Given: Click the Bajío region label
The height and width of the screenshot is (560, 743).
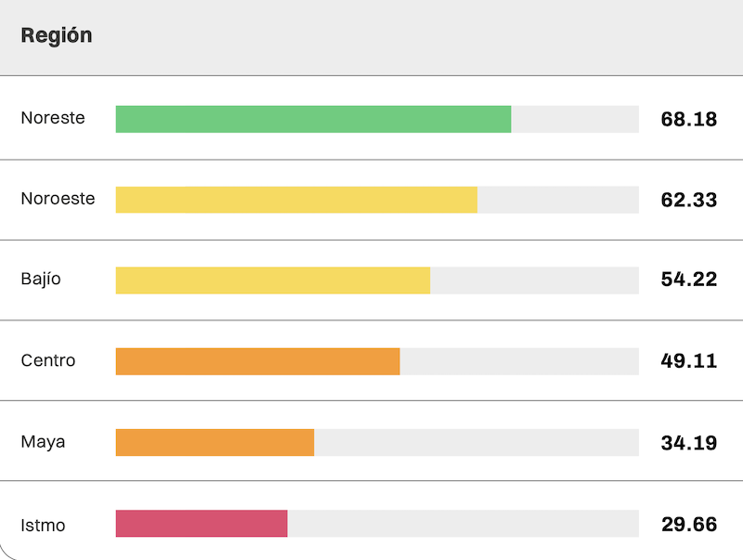Looking at the screenshot, I should pyautogui.click(x=41, y=280).
